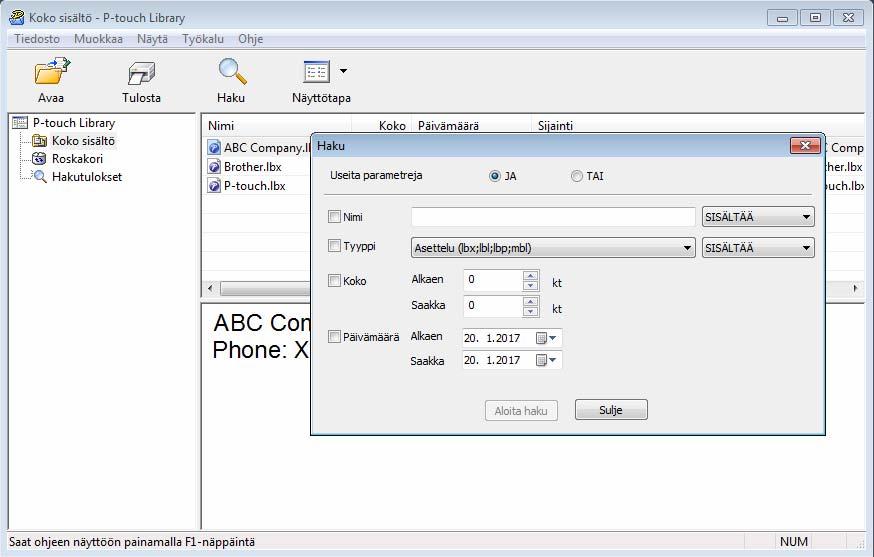Open the Tiedosto menu
Viewport: 874px width, 557px height.
pyautogui.click(x=37, y=39)
